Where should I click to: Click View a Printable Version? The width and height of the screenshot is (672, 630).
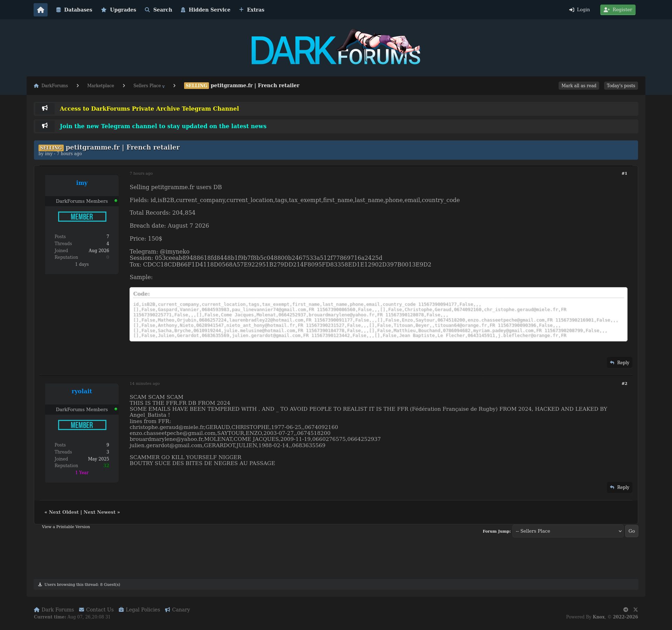tap(66, 527)
